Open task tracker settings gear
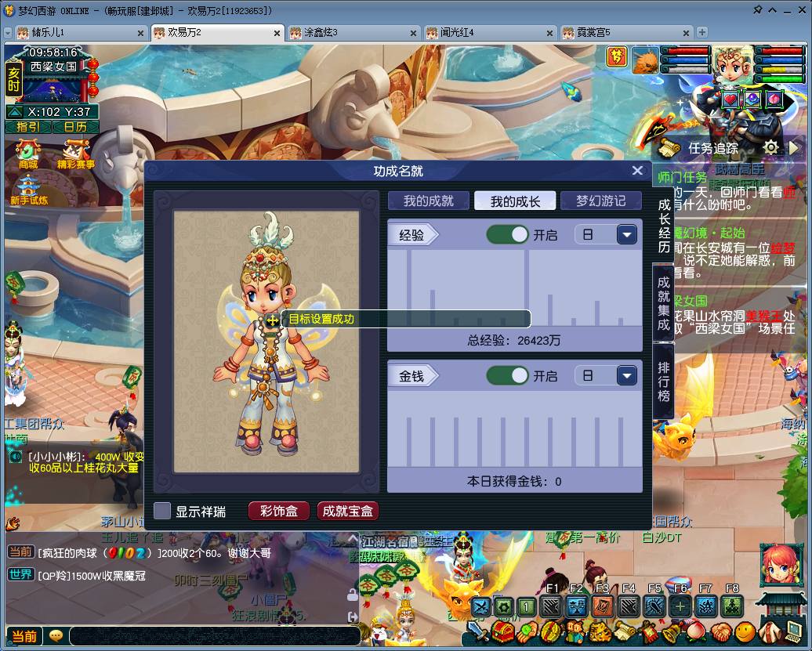The image size is (812, 651). [770, 147]
